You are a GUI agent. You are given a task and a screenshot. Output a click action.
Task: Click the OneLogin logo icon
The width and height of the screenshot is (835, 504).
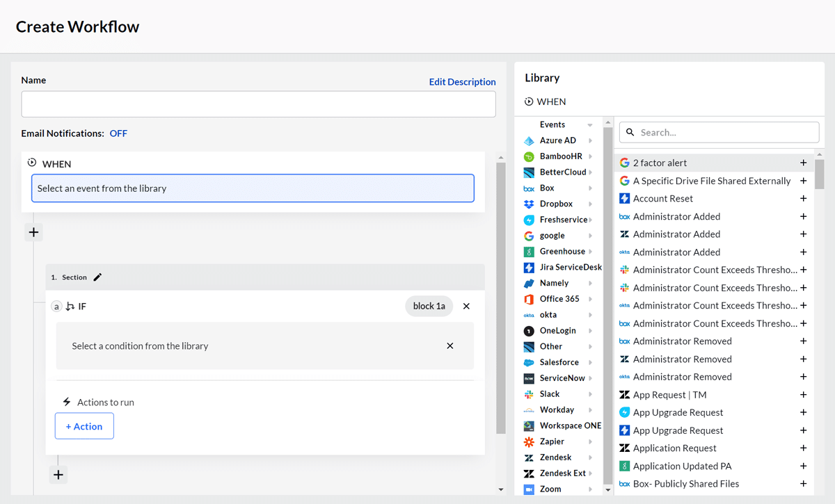[529, 331]
